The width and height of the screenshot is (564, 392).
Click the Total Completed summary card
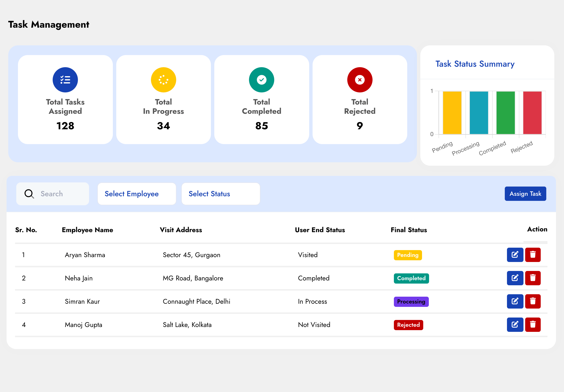pyautogui.click(x=261, y=99)
